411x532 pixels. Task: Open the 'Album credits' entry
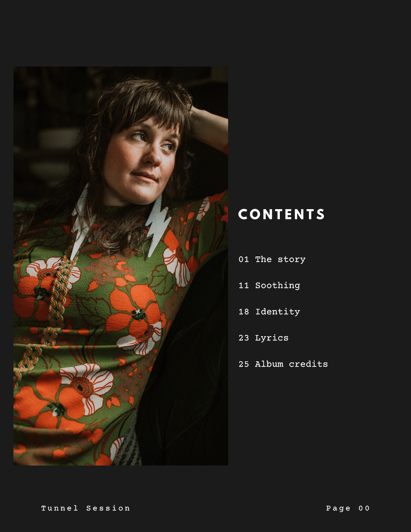coord(291,364)
